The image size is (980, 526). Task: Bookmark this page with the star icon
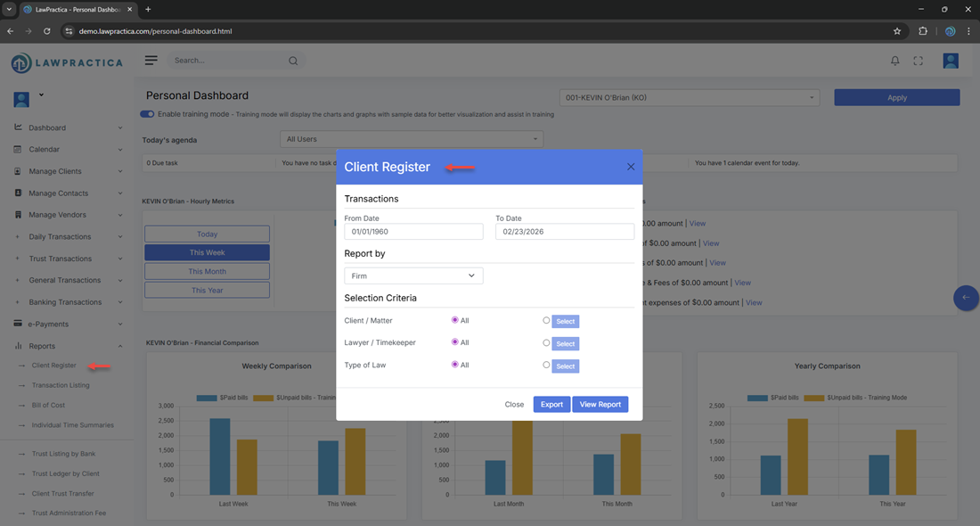coord(897,31)
